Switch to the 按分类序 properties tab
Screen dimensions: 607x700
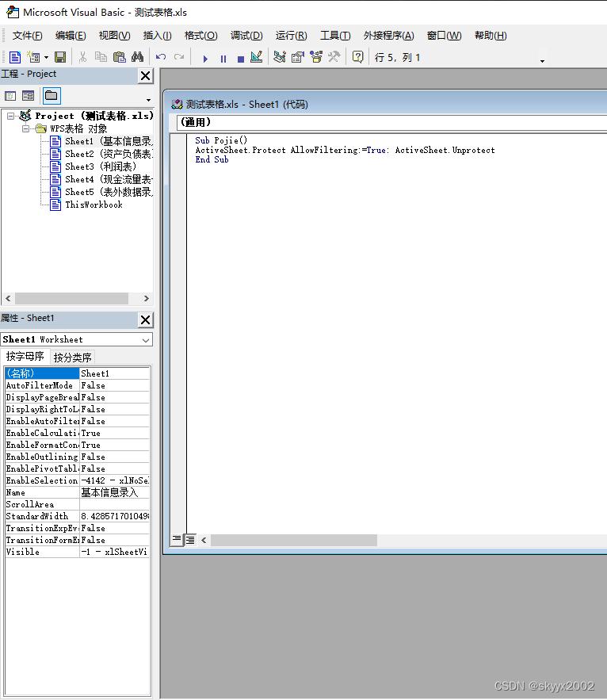[x=72, y=357]
